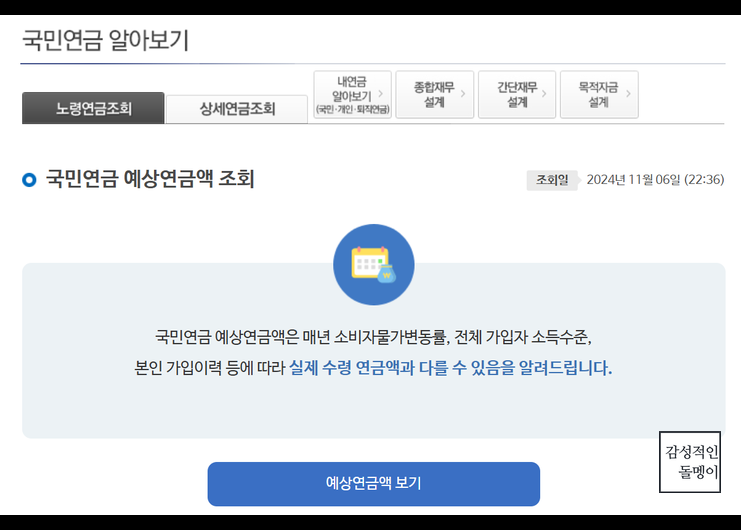Go to 목적자금 설계
Viewport: 741px width, 530px height.
click(x=599, y=94)
